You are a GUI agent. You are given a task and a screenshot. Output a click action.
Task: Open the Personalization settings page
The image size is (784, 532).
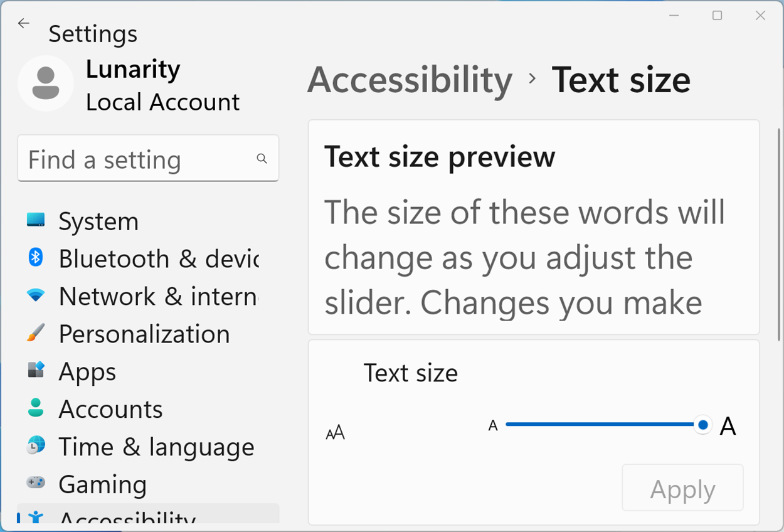(x=144, y=334)
